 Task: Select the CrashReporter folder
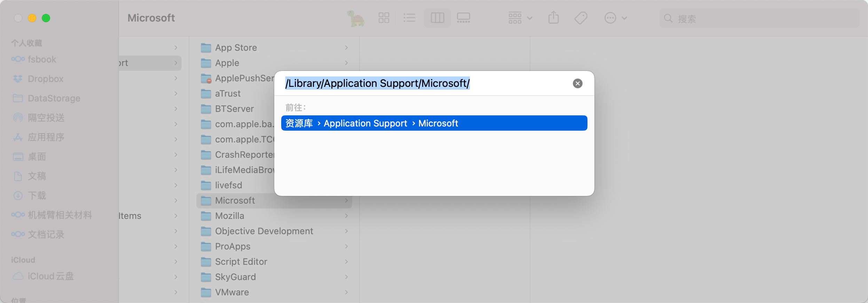(236, 155)
